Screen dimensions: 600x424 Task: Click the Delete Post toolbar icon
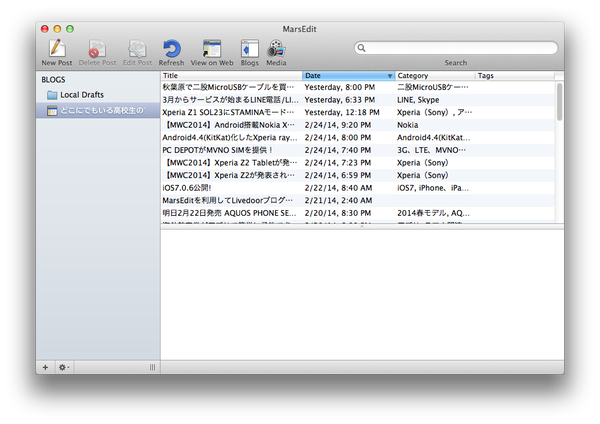(x=97, y=49)
